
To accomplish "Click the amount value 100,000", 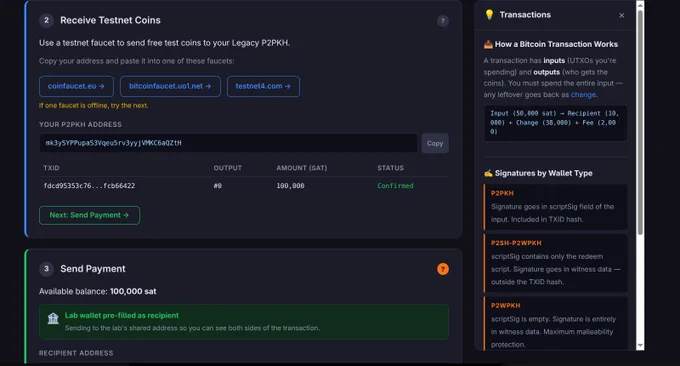I will pos(290,186).
